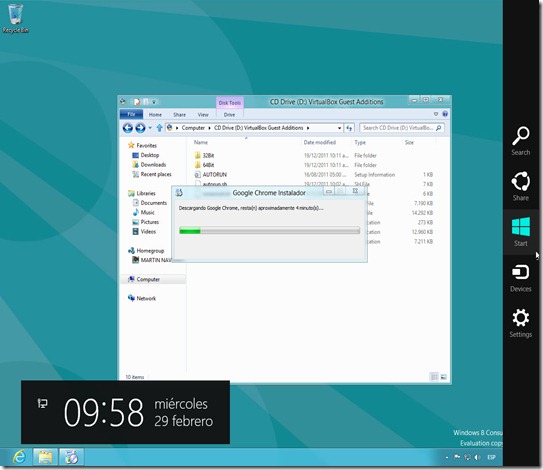
Task: Open File Explorer from the taskbar
Action: [x=45, y=457]
